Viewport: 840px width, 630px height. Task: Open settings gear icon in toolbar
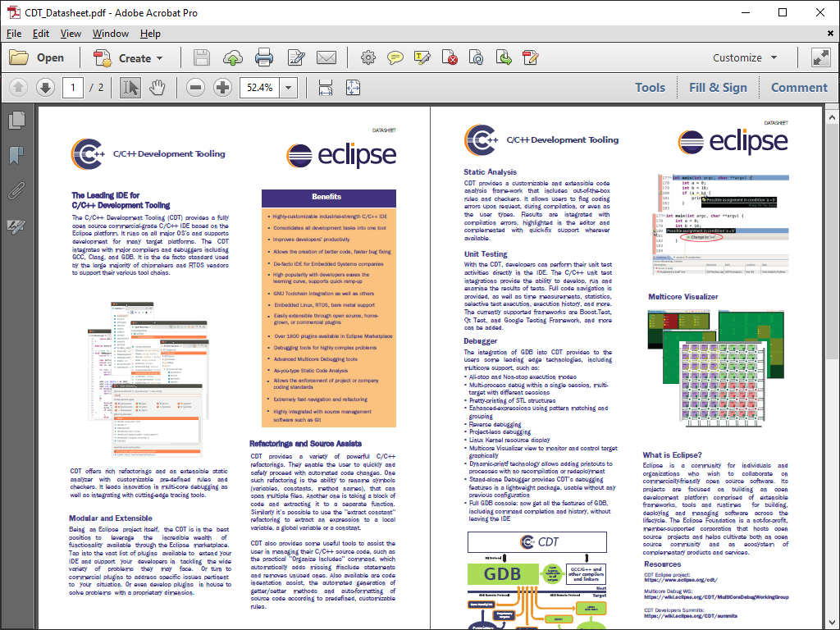click(368, 58)
